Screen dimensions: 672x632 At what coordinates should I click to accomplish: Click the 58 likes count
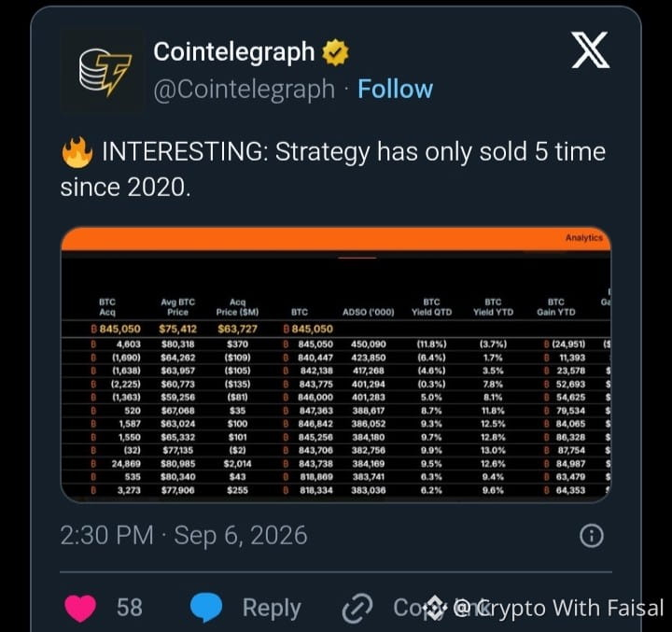tap(130, 608)
